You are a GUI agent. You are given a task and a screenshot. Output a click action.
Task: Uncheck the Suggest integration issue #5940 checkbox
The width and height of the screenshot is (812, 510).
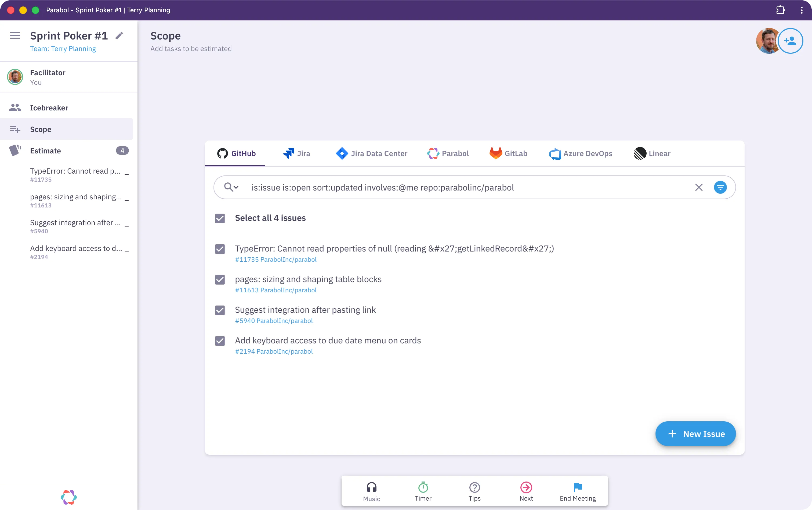tap(220, 310)
